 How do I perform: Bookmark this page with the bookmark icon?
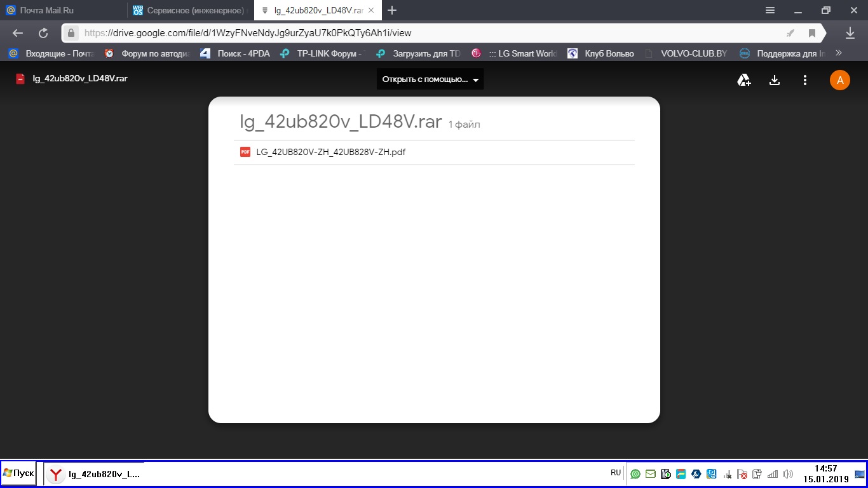811,33
